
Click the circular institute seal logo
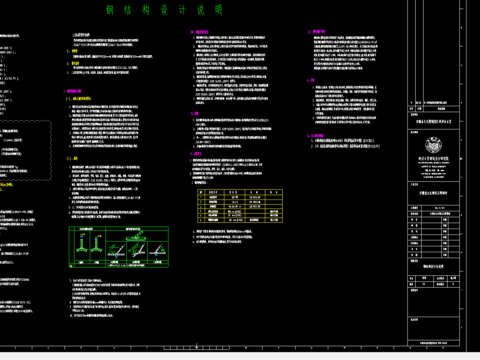tap(433, 145)
